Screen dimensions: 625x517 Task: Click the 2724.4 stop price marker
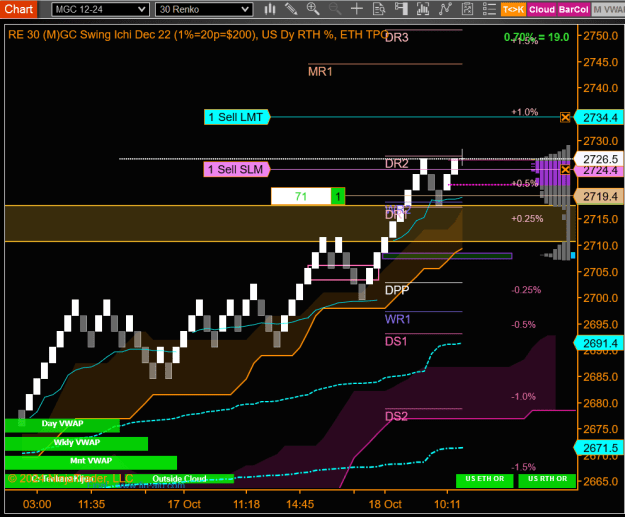[x=599, y=171]
